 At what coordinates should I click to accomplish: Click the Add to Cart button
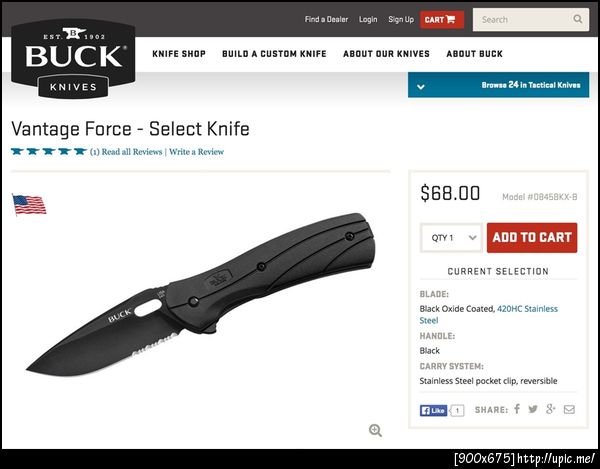(532, 238)
